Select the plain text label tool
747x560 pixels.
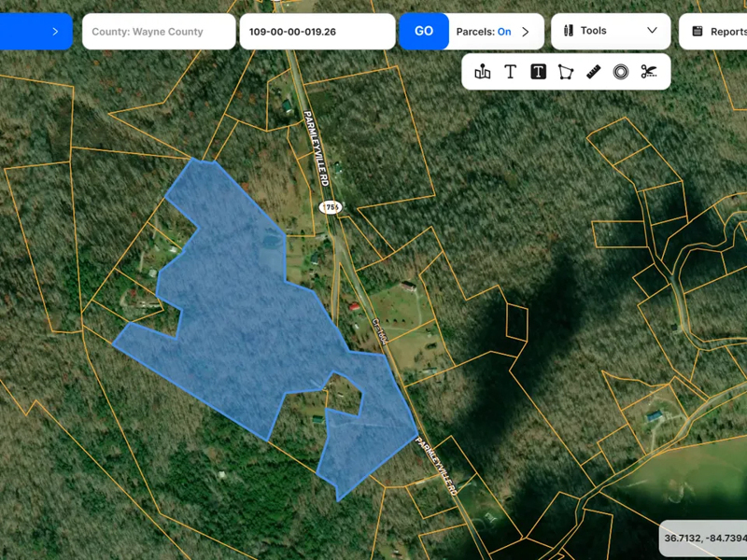click(510, 72)
